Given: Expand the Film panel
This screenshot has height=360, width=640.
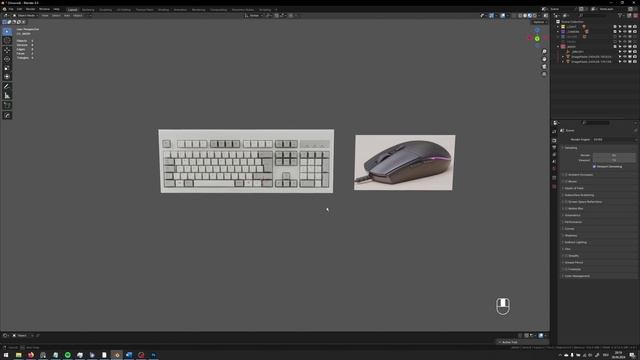Looking at the screenshot, I should coord(567,249).
